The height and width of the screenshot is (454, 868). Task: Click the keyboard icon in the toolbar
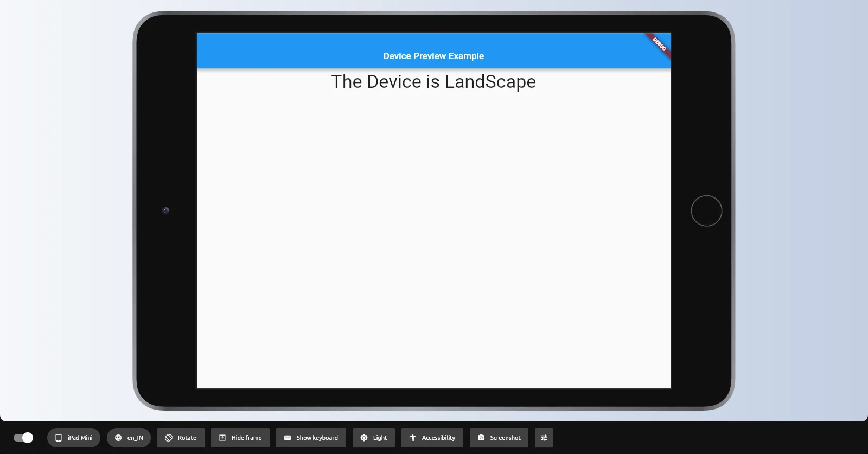288,438
